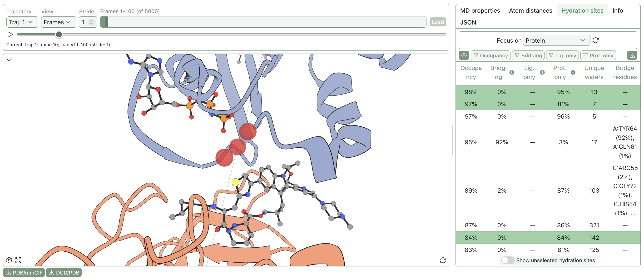Click upper red hydration site sphere

pos(248,131)
